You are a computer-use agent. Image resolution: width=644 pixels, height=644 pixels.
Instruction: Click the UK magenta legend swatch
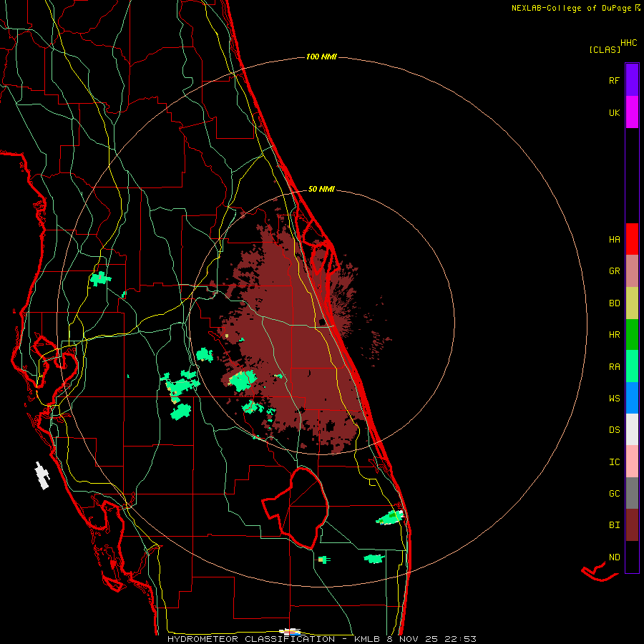[632, 112]
